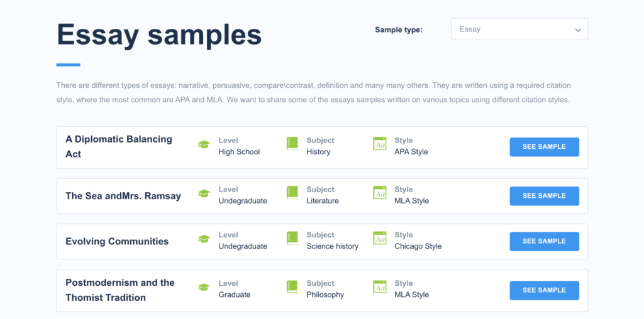Click graduation cap icon beside Graduate level
The height and width of the screenshot is (319, 644).
[204, 287]
